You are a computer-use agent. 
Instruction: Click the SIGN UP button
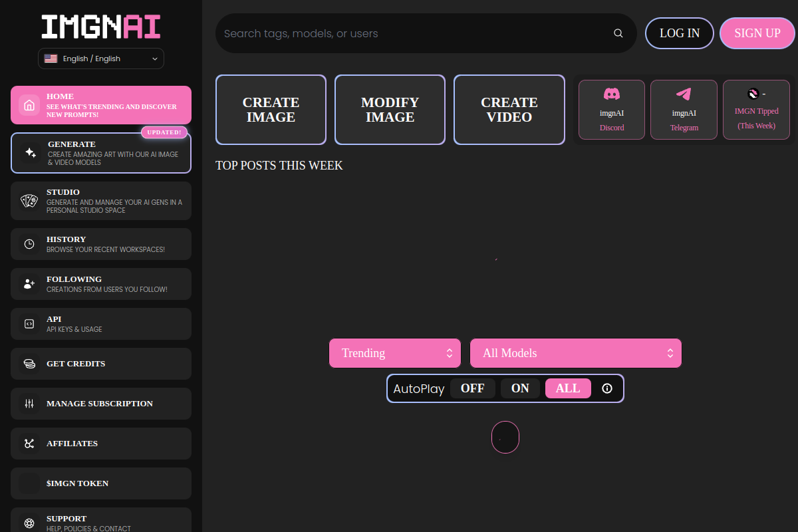point(757,33)
